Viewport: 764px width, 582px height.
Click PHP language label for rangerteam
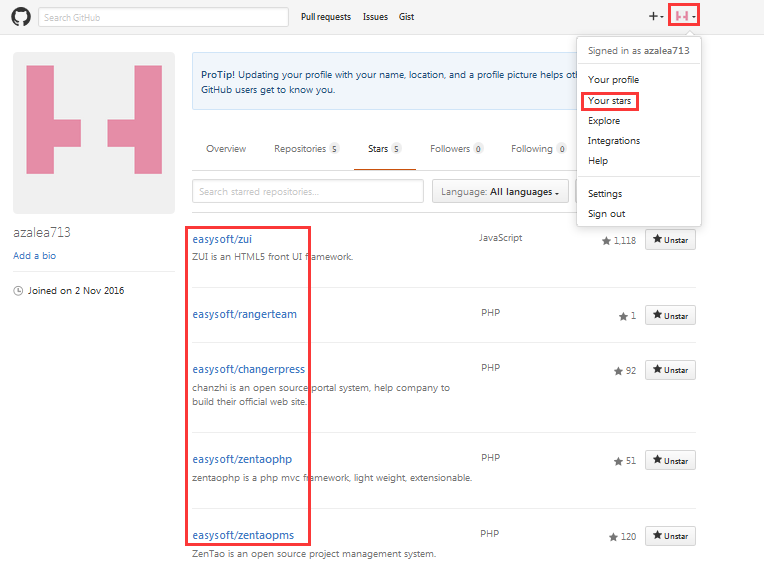(x=491, y=312)
